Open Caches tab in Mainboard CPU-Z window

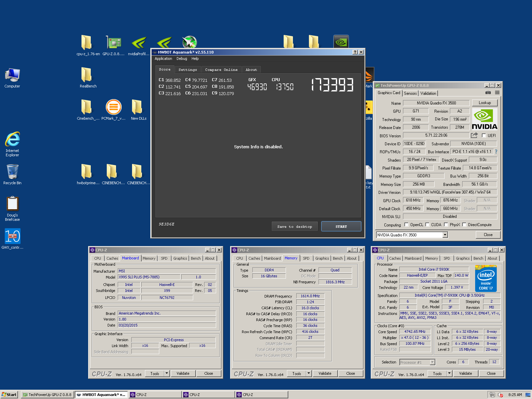(x=112, y=258)
